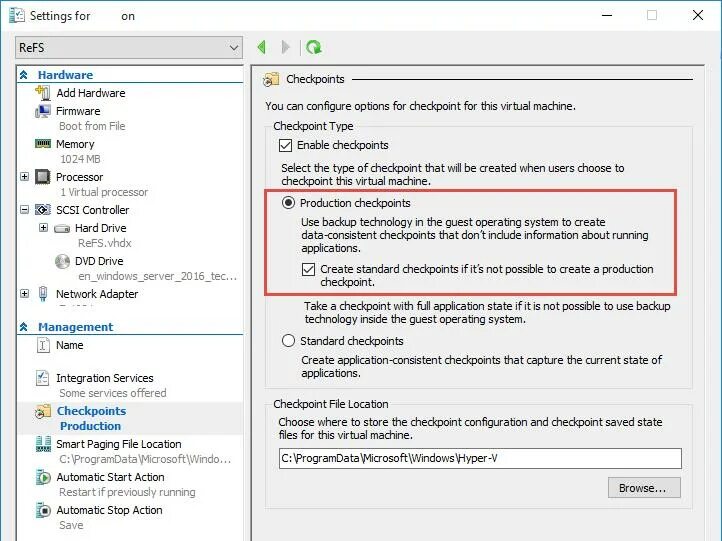Click the Browse... button
The width and height of the screenshot is (722, 541).
point(644,488)
